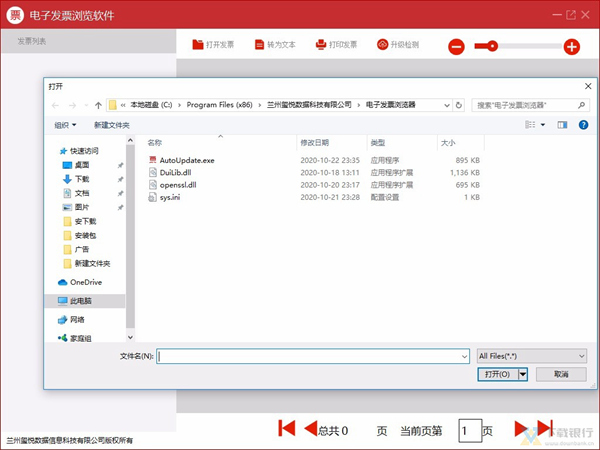Select the 发票列表 invoice list tab

click(88, 41)
